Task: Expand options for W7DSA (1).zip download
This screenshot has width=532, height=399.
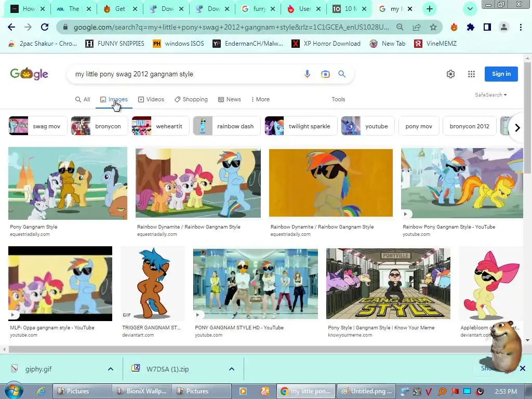Action: pyautogui.click(x=232, y=369)
